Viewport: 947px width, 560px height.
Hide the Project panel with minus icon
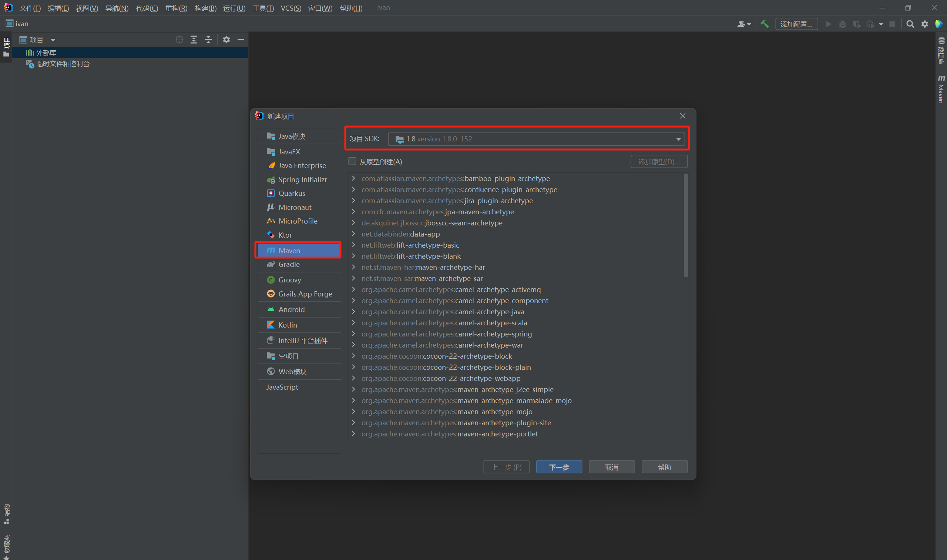pyautogui.click(x=241, y=40)
